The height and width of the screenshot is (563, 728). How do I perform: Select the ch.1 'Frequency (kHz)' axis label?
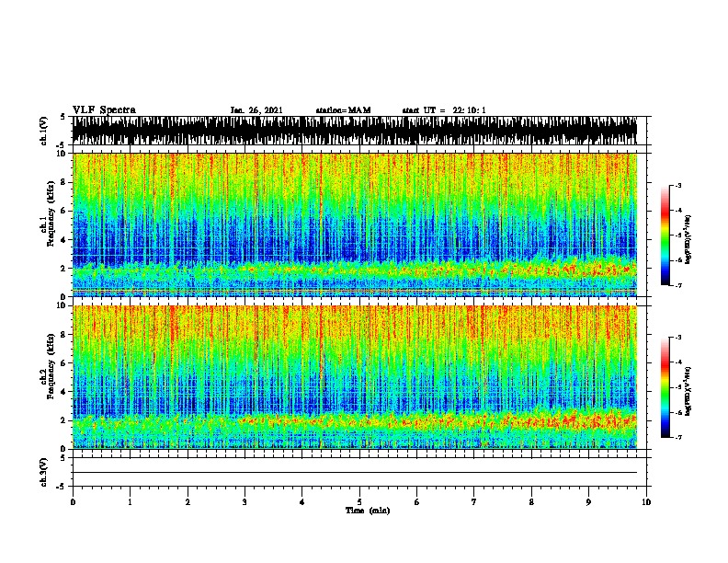coord(51,213)
